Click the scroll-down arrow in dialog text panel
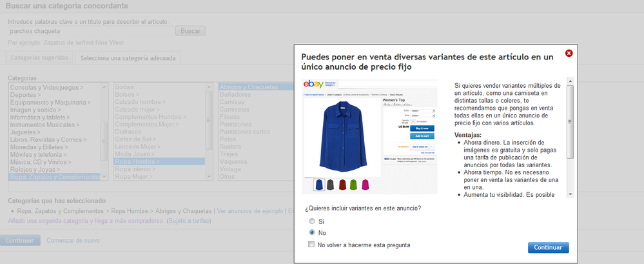 pos(570,193)
